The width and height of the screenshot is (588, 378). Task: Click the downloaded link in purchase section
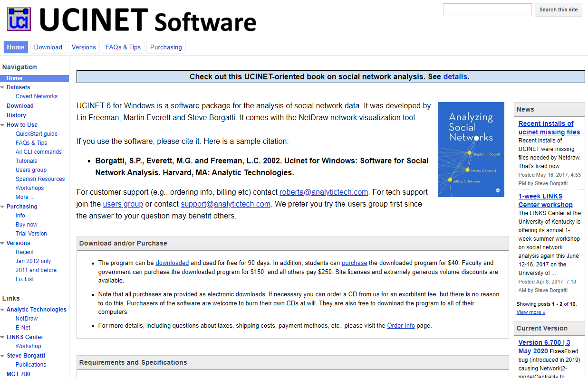pos(172,263)
